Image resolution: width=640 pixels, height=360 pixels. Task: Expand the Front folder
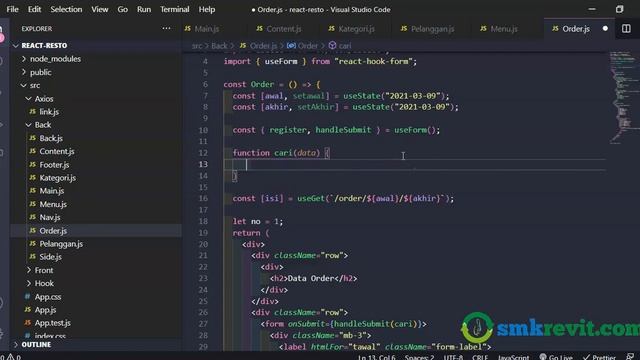[44, 270]
